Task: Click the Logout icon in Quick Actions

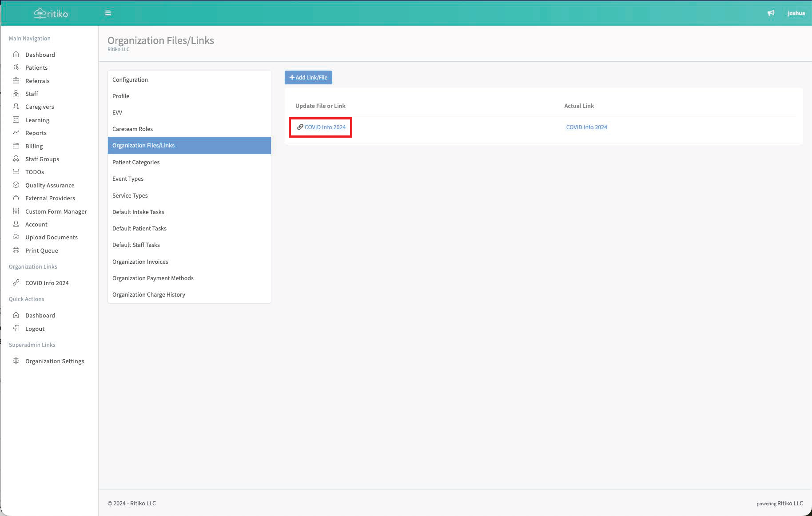Action: coord(16,329)
